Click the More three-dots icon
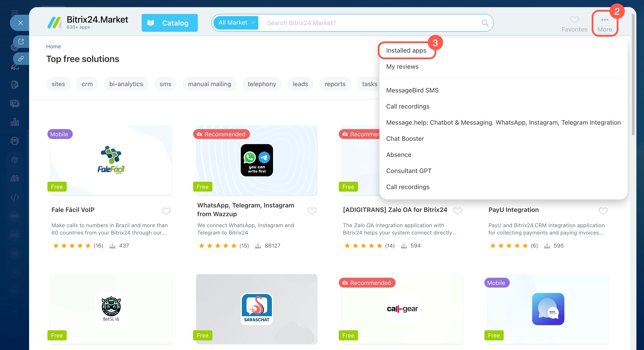The height and width of the screenshot is (350, 644). pyautogui.click(x=604, y=20)
